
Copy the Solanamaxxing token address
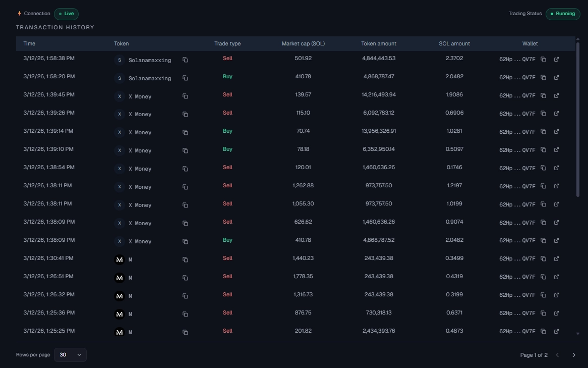[185, 60]
